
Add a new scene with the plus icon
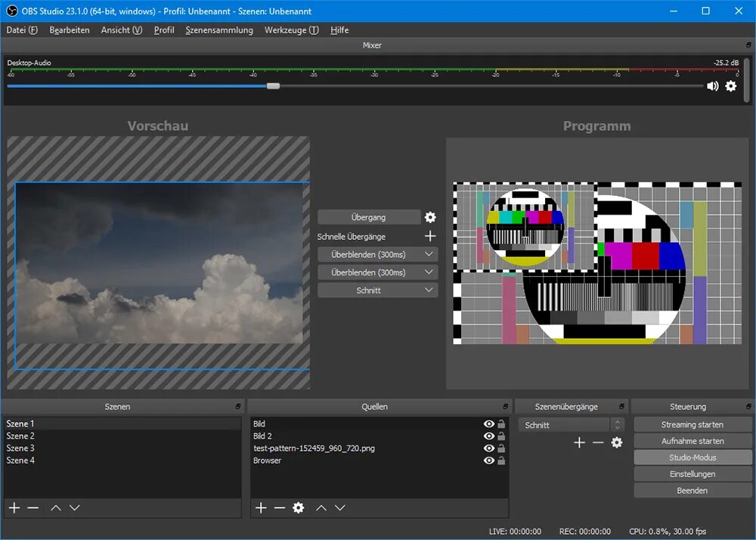[x=14, y=507]
